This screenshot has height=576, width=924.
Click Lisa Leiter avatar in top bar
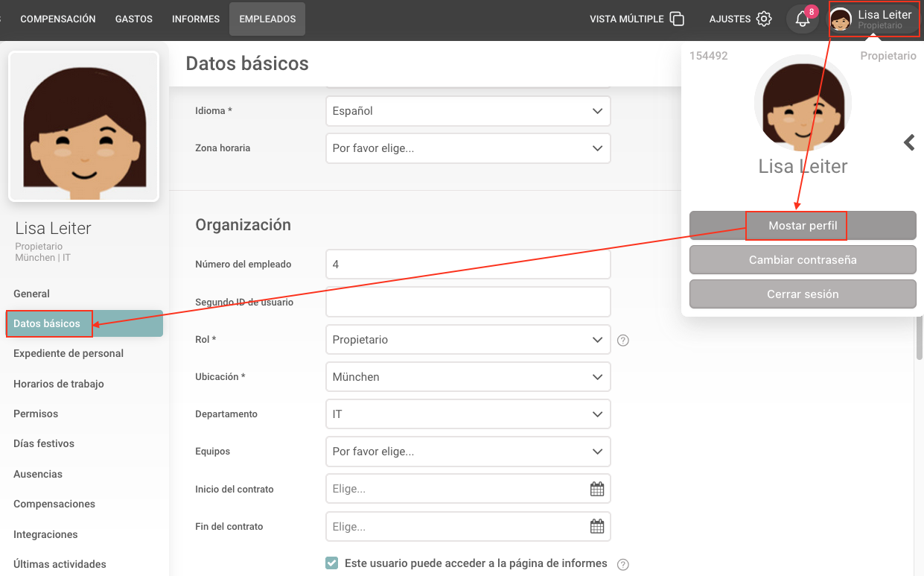[841, 19]
